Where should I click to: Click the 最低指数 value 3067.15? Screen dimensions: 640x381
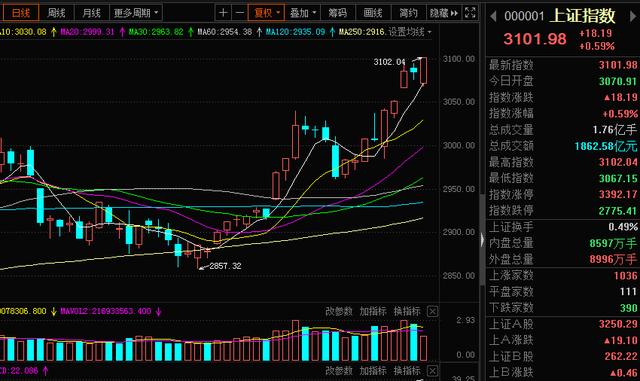pos(618,178)
